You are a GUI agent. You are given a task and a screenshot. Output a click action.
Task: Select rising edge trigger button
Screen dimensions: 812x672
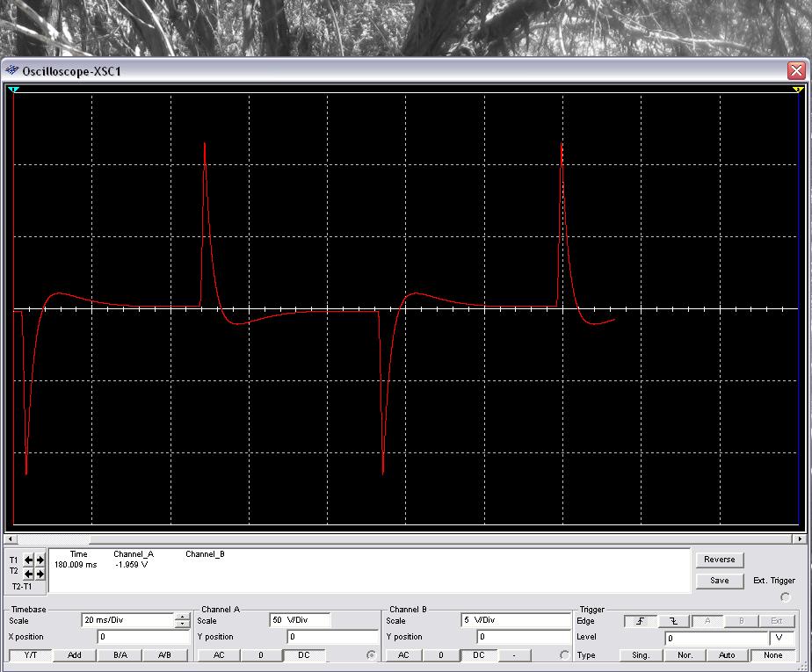641,621
